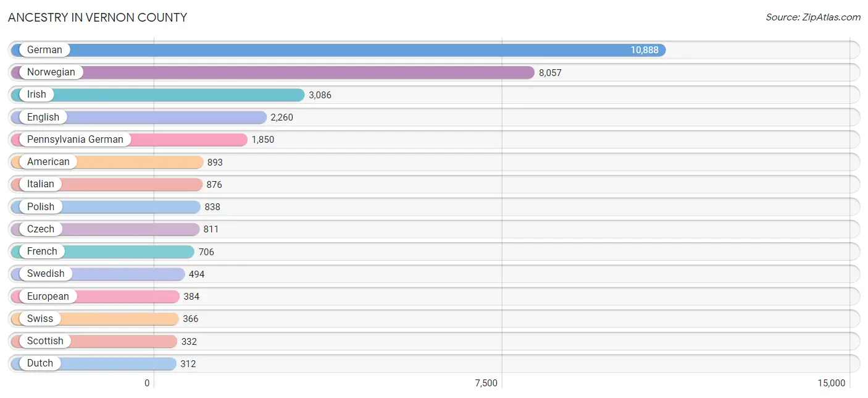Screen dimensions: 868x398
Task: Click the Scottish value 332
Action: (189, 341)
